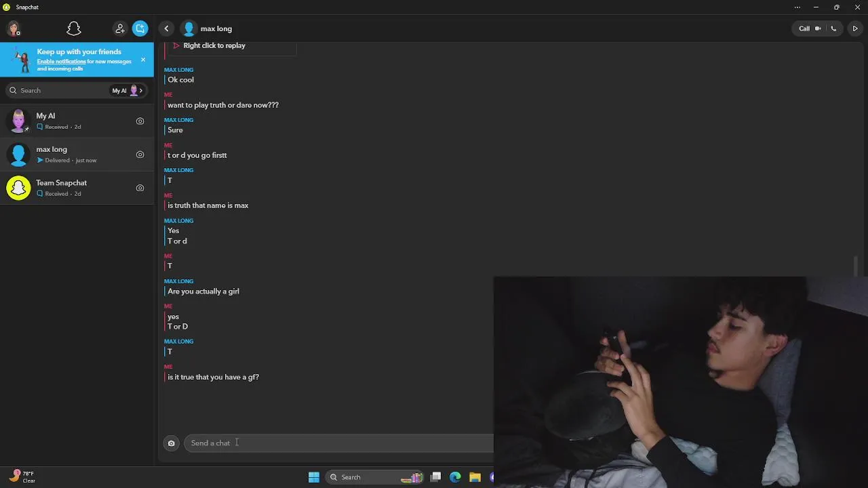Screen dimensions: 868x488
Task: Click the Search friends field
Action: [58, 90]
